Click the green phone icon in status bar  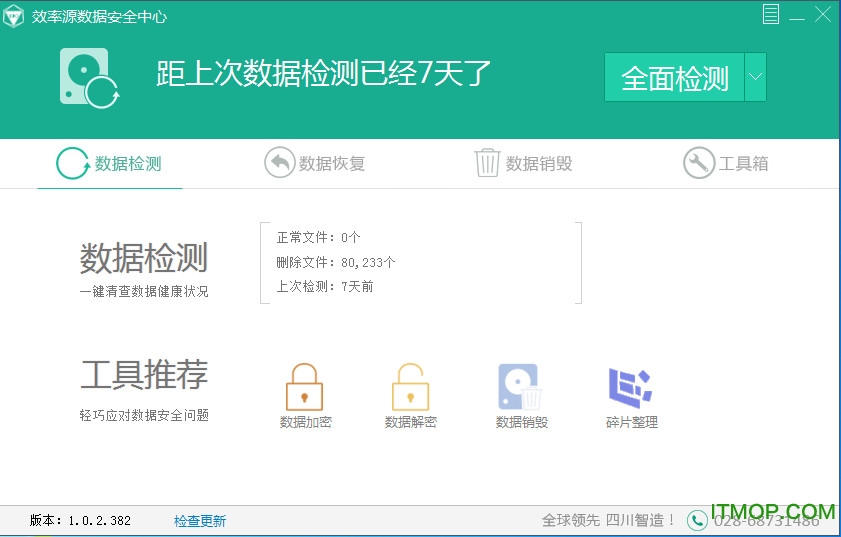697,520
